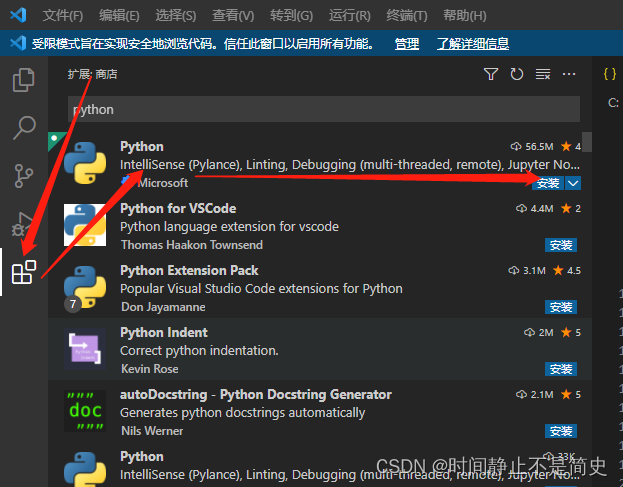Open the Search view in activity bar
The height and width of the screenshot is (487, 623).
pos(24,128)
